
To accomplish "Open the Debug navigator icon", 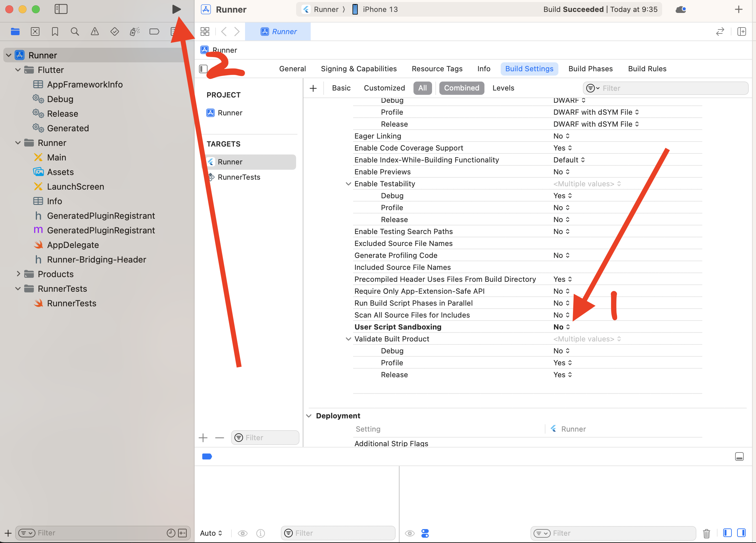I will [x=134, y=32].
